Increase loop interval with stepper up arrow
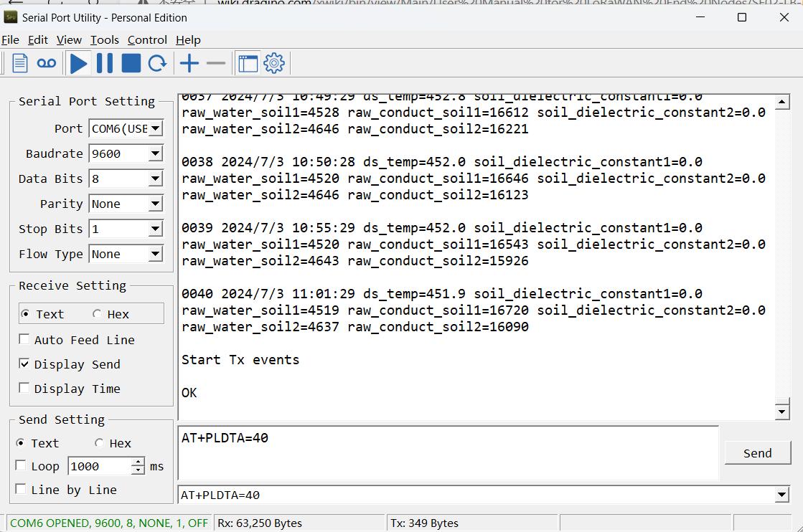Screen dimensions: 803x532 (138, 462)
